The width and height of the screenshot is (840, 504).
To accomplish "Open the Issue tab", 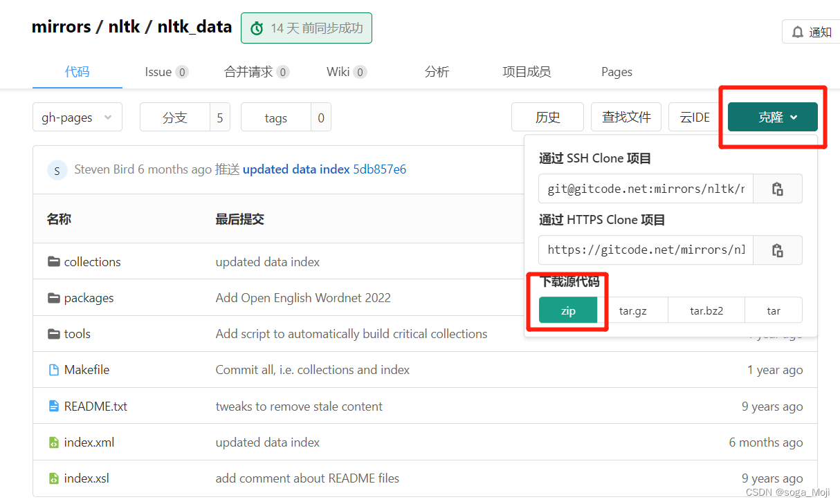I will (x=167, y=72).
